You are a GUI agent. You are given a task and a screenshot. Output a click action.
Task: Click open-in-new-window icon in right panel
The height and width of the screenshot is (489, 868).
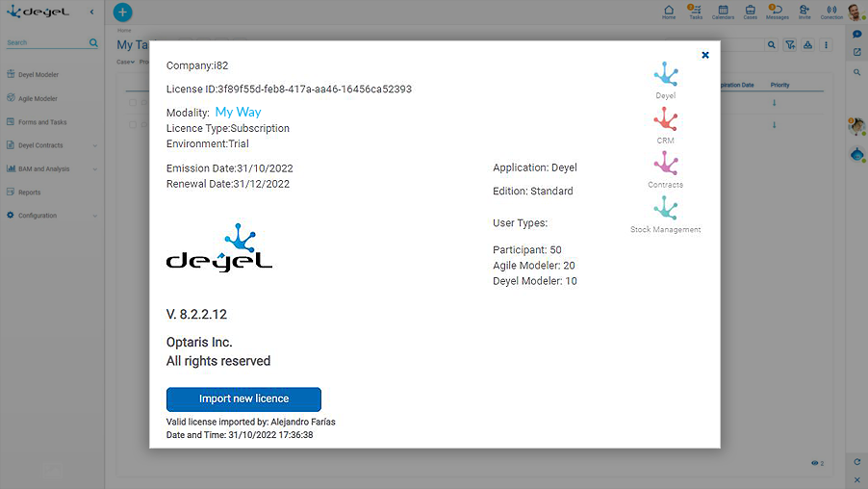(856, 52)
